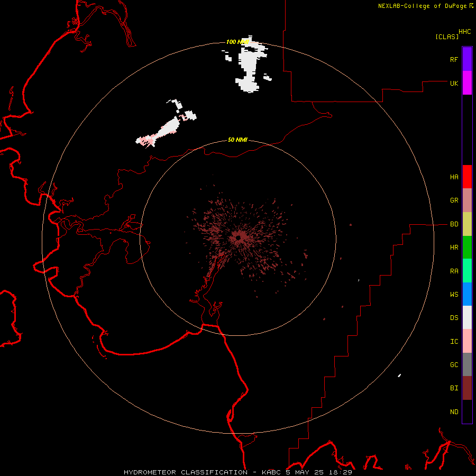Click the NEXLAB-College of DuPage credit text
The image size is (476, 476).
pyautogui.click(x=422, y=6)
